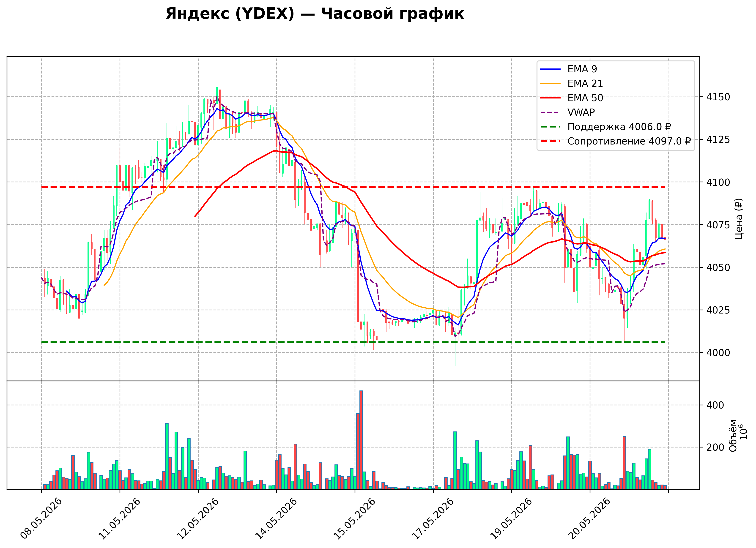The width and height of the screenshot is (756, 548).
Task: Click date label 19.05.2026
Action: coord(511,518)
